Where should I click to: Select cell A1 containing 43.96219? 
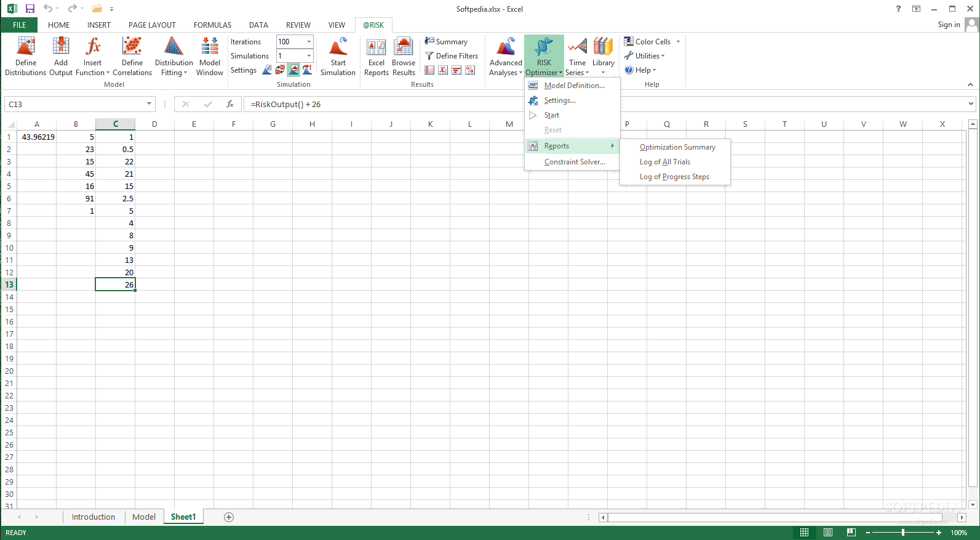(37, 137)
